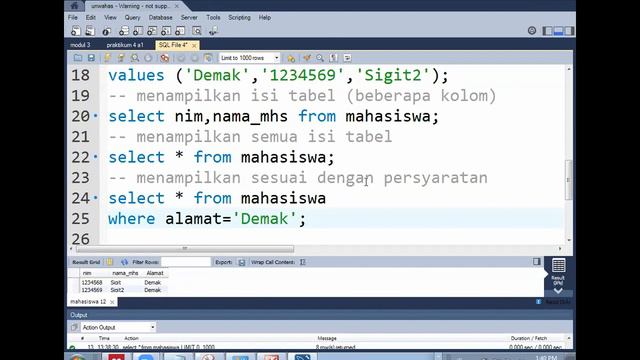Toggle Wrap Cell Content

[302, 262]
